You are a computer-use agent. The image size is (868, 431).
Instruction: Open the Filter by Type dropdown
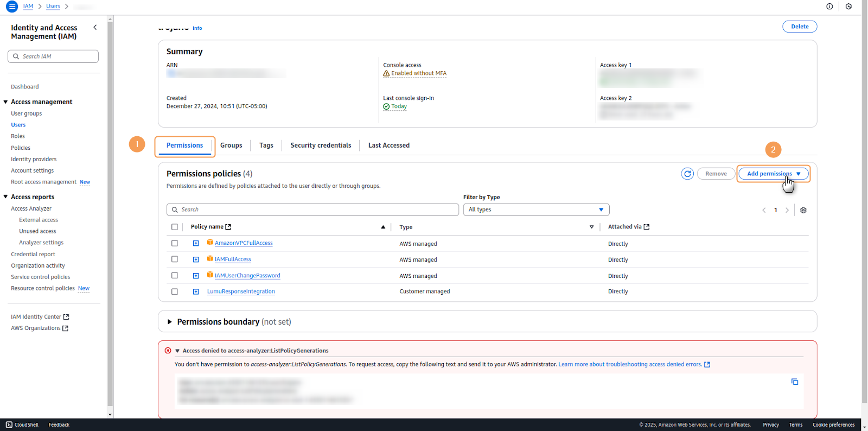click(x=536, y=210)
